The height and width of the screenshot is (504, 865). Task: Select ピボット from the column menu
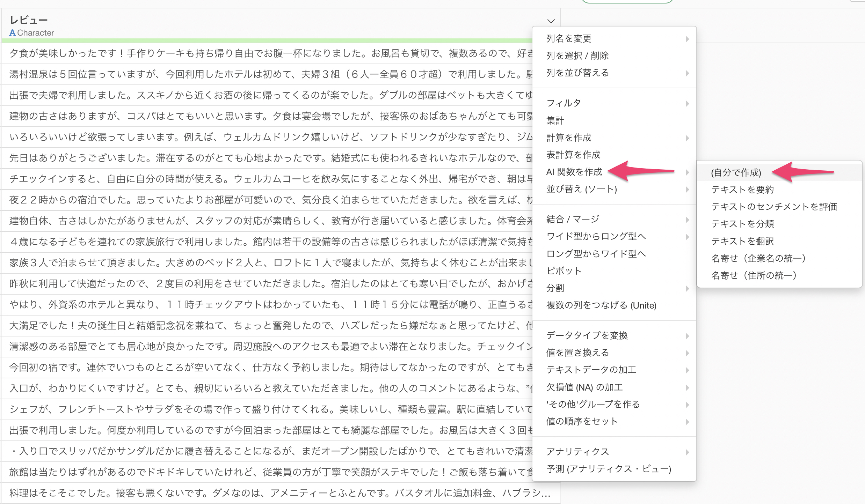(564, 271)
